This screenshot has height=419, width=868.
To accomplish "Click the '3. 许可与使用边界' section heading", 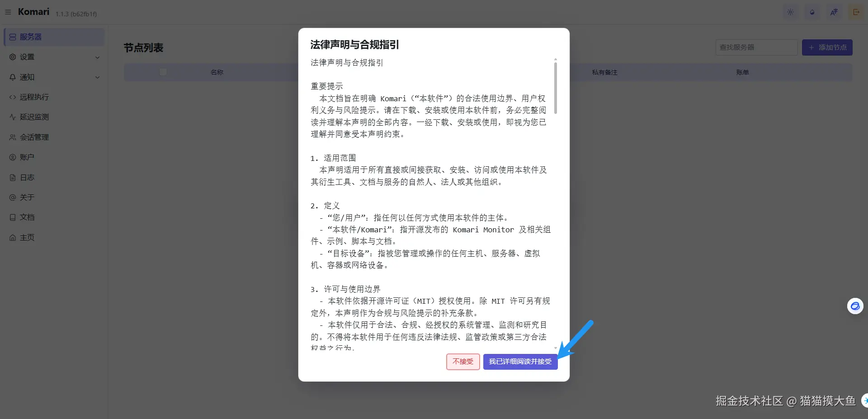I will (345, 289).
